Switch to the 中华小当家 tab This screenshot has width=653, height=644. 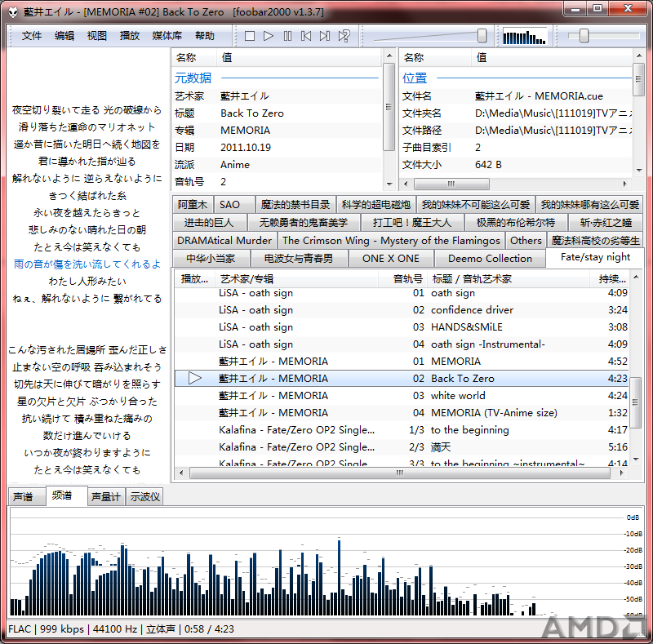click(211, 258)
